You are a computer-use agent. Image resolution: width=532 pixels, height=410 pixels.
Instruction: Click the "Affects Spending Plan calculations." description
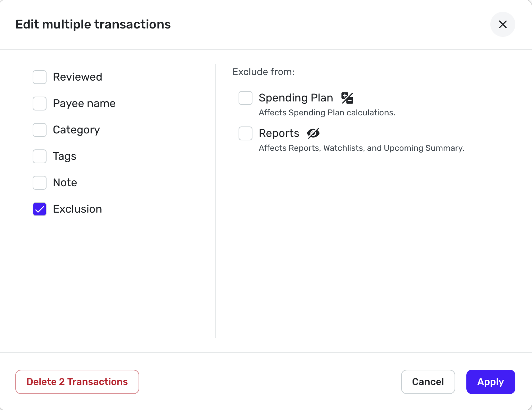[x=327, y=113]
